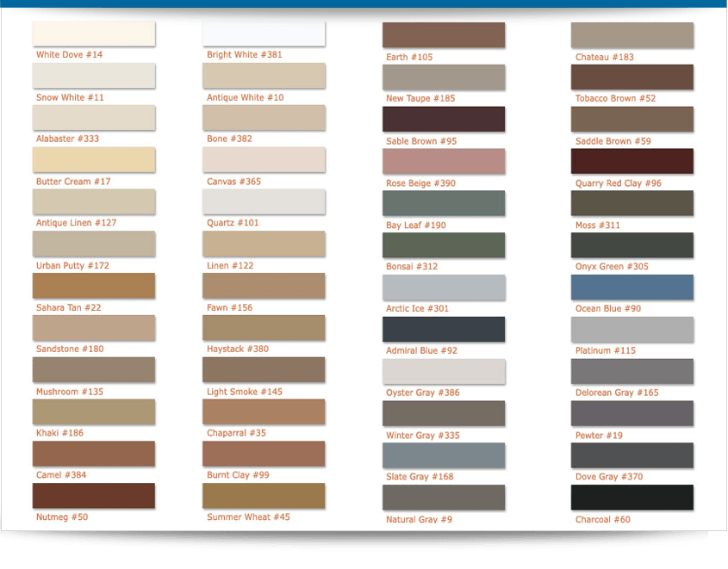Select the Natural Gray #9 swatch

444,497
